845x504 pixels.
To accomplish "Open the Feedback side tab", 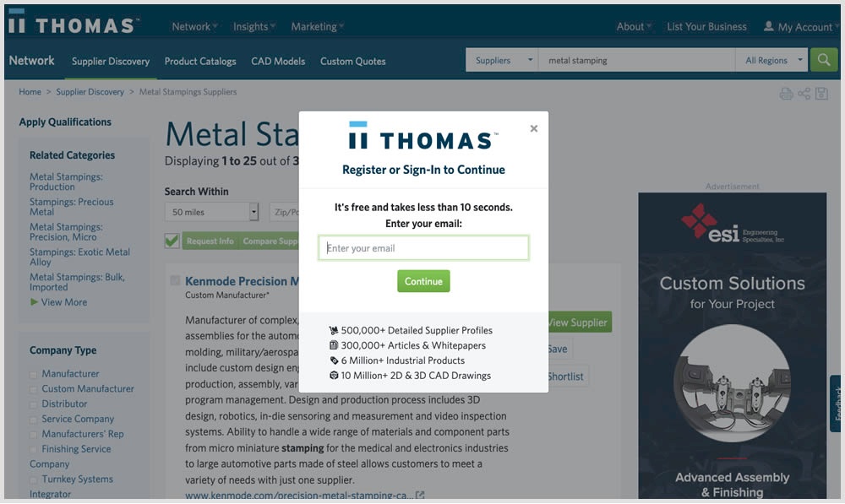I will coord(837,403).
